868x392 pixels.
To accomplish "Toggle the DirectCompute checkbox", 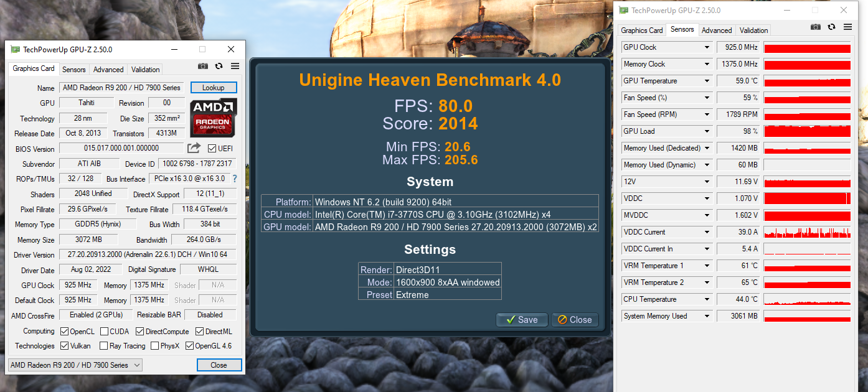I will pyautogui.click(x=140, y=332).
